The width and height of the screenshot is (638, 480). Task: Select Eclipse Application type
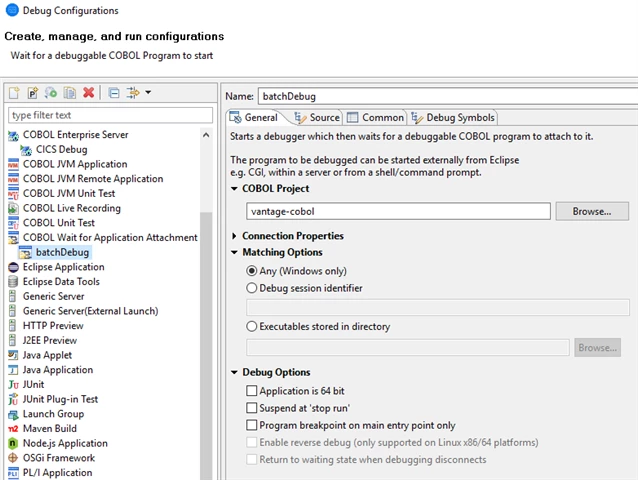pyautogui.click(x=63, y=267)
